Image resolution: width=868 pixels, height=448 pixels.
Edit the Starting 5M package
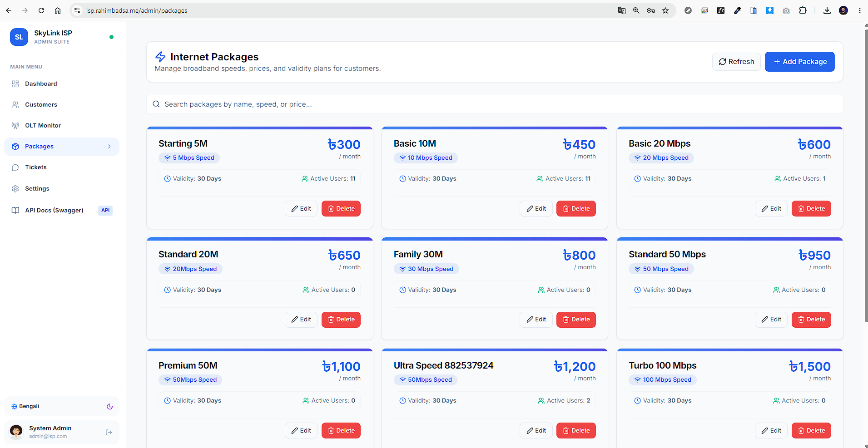click(x=301, y=209)
